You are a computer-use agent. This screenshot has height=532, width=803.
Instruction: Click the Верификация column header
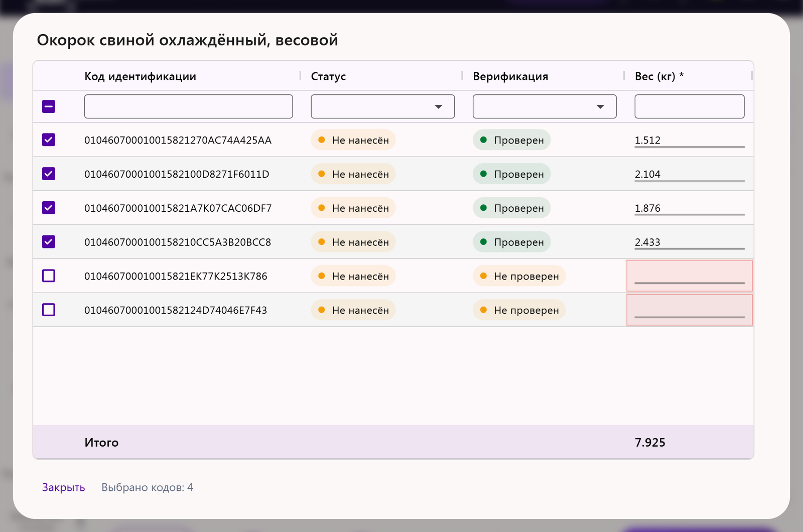[x=510, y=76]
